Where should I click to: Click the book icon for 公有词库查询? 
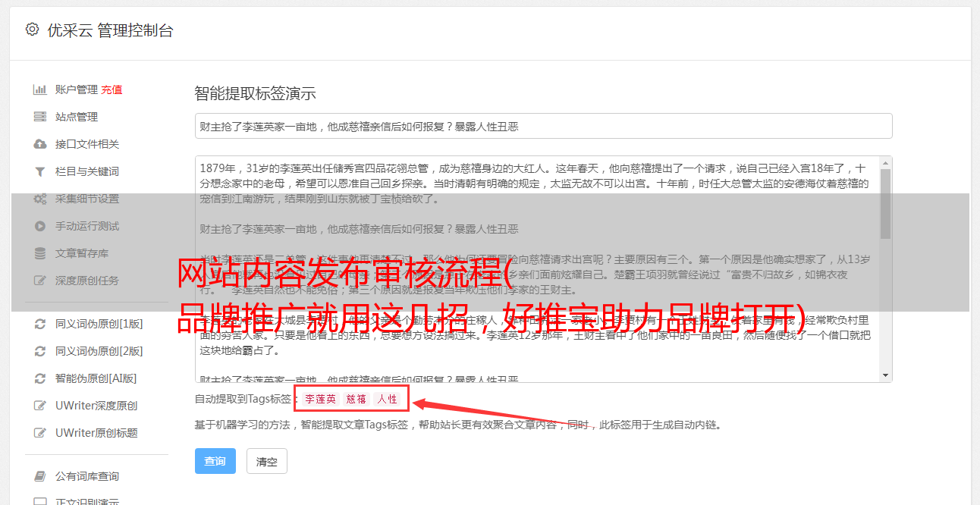tap(40, 476)
